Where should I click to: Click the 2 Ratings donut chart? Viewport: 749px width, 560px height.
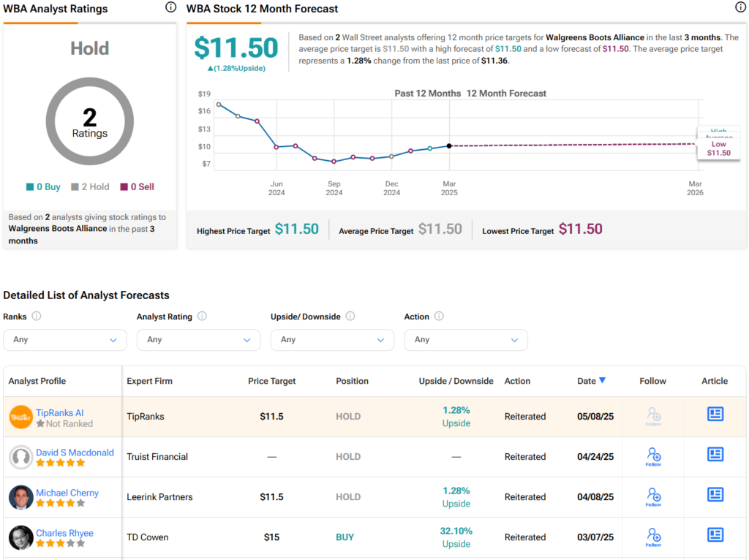click(x=90, y=121)
